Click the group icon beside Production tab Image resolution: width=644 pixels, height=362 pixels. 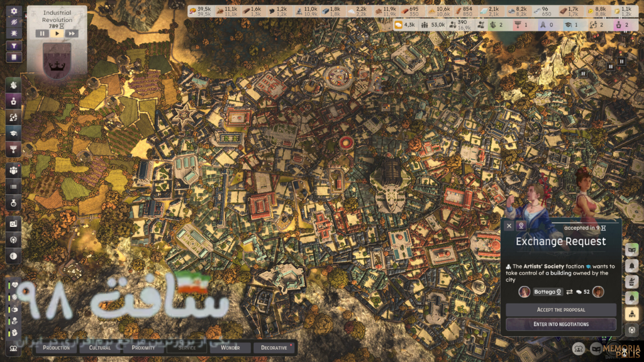tap(14, 348)
